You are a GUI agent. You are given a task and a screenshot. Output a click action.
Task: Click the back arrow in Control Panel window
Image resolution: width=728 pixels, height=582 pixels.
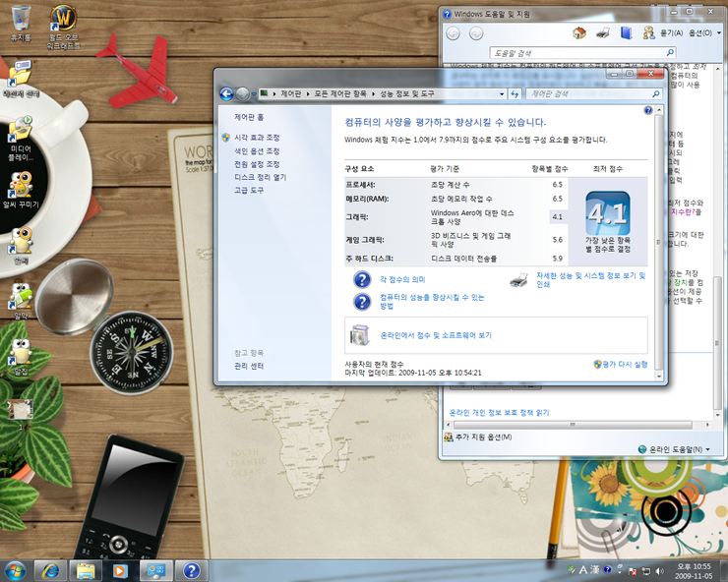pos(226,94)
